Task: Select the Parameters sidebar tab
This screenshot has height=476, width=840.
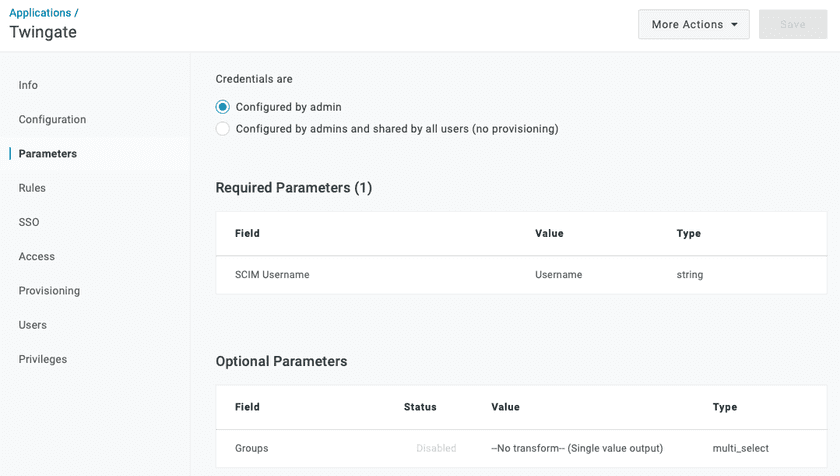Action: click(x=47, y=154)
